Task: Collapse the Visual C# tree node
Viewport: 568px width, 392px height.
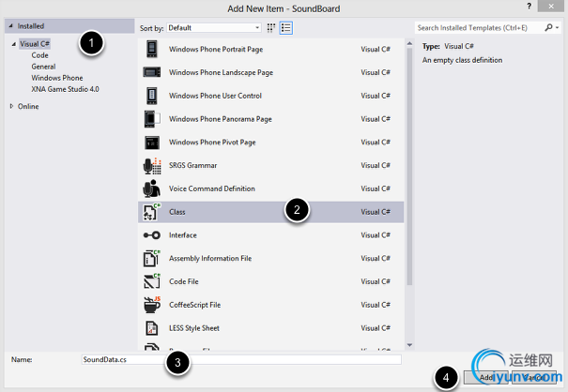Action: [13, 44]
